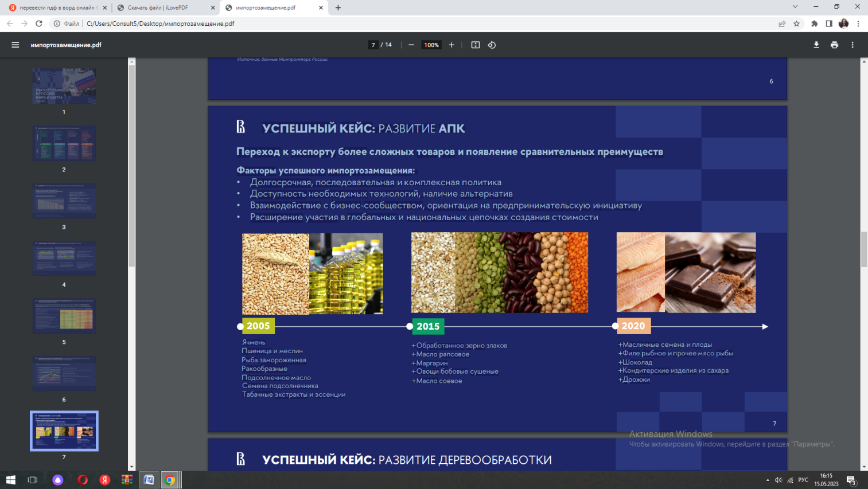This screenshot has height=489, width=868.
Task: Click the 100% zoom level field
Action: pos(431,45)
